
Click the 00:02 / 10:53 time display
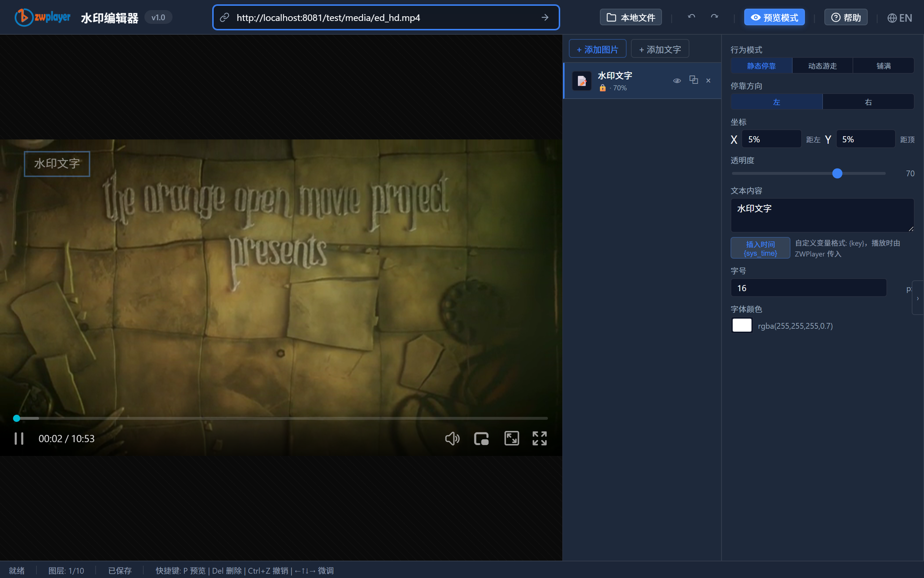(66, 439)
